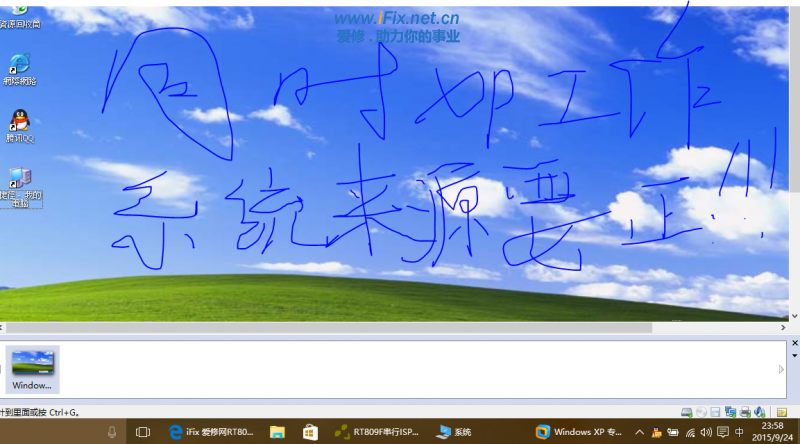Click the battery power tray icon
The width and height of the screenshot is (800, 444).
tap(673, 432)
